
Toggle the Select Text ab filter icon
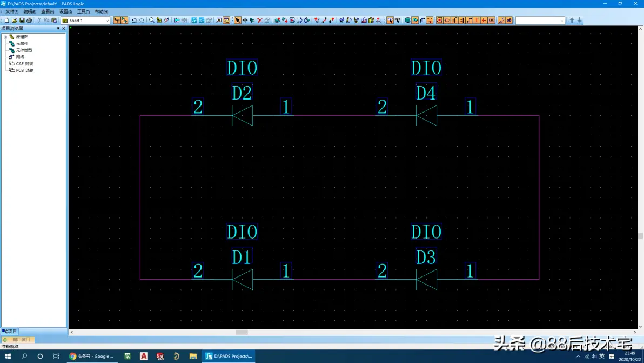point(509,20)
